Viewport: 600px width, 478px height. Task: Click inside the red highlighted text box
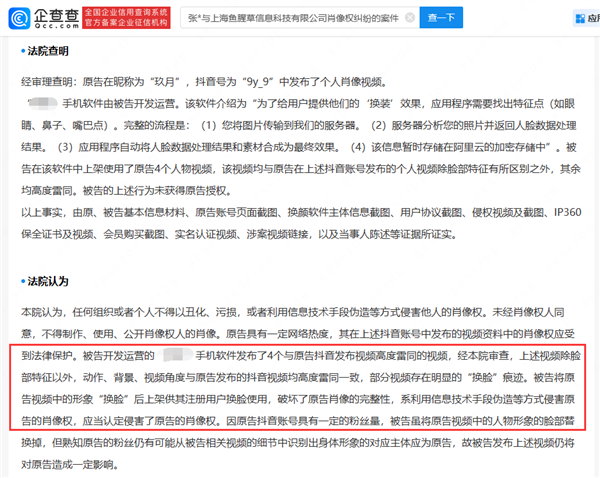(300, 385)
